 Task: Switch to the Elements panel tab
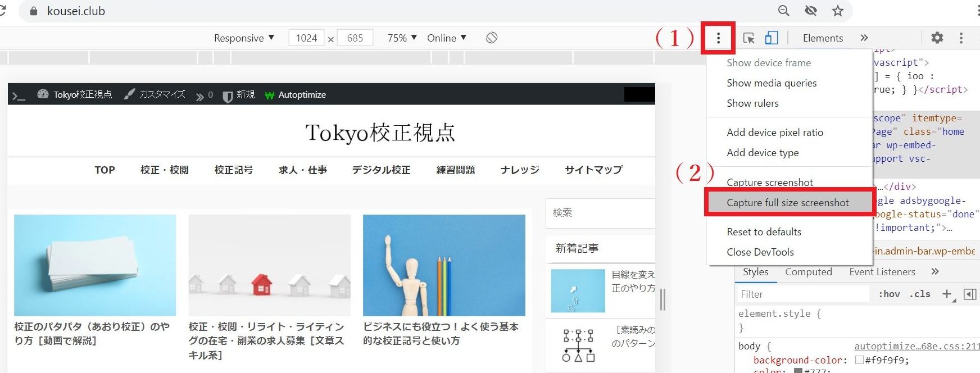(823, 38)
